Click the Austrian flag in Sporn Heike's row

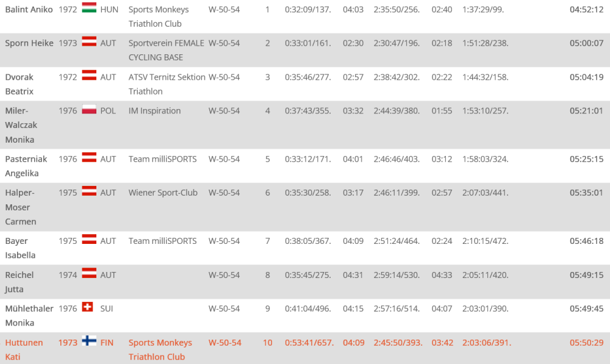tap(89, 41)
